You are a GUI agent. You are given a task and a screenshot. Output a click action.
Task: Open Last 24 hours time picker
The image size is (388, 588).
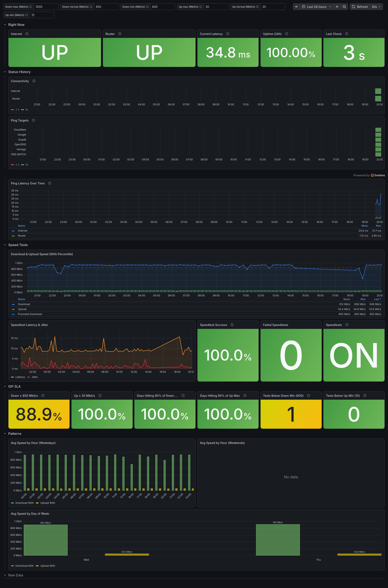coord(316,7)
